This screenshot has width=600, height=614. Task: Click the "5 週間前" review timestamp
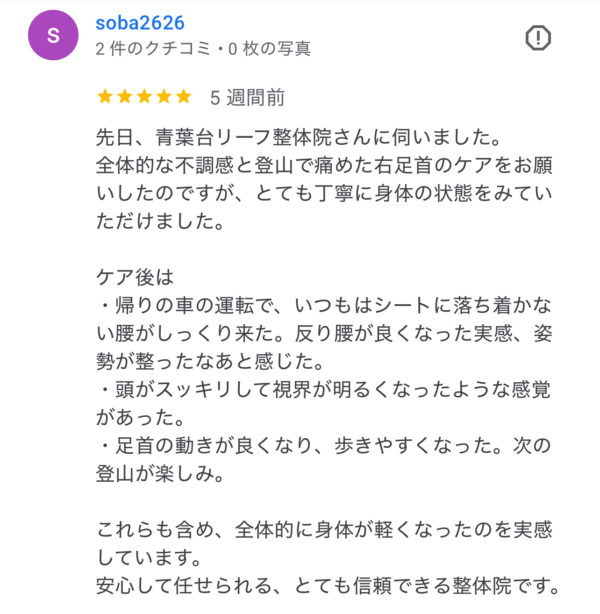(247, 97)
